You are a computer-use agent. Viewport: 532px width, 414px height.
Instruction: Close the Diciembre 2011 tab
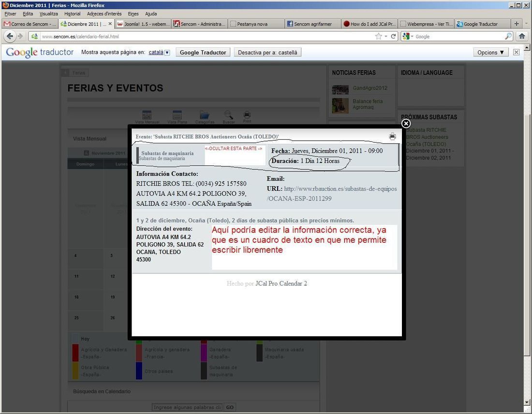click(110, 24)
